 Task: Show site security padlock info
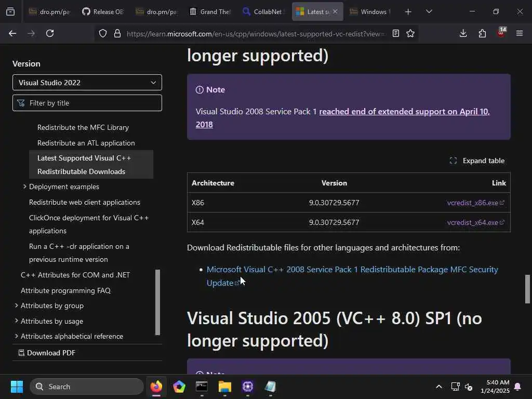click(x=117, y=34)
